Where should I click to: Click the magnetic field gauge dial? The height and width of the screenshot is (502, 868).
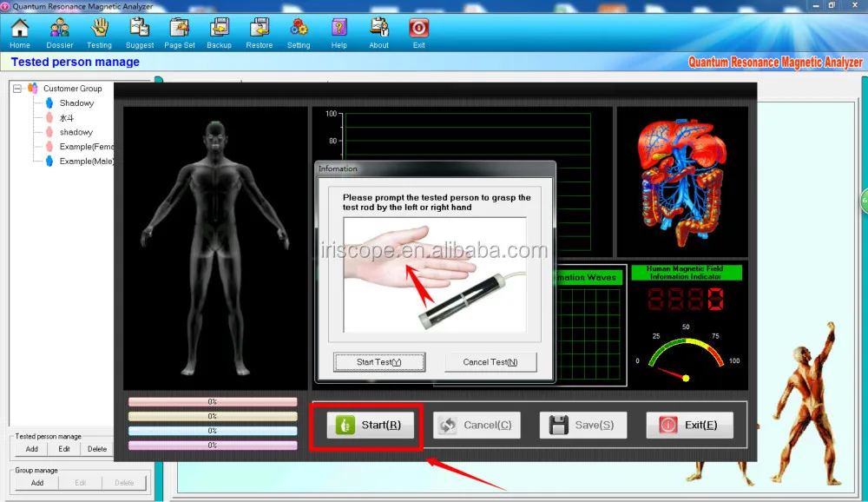click(x=686, y=354)
